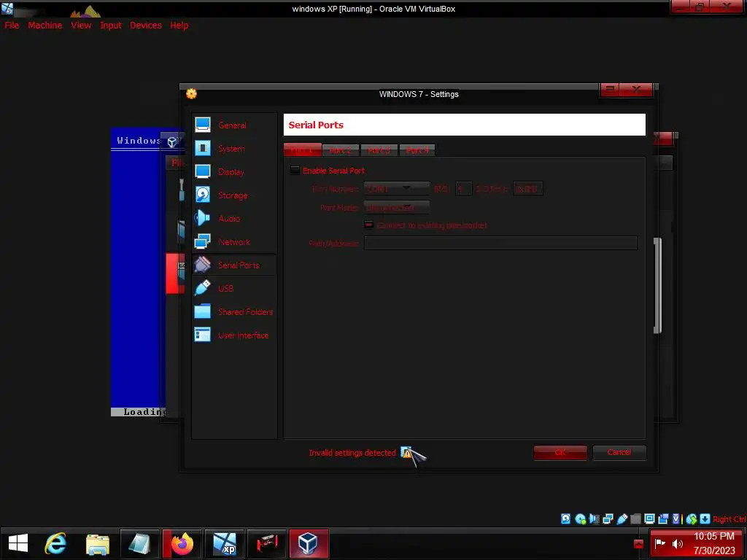The width and height of the screenshot is (747, 560).
Task: Open Firefox from the taskbar
Action: [182, 543]
